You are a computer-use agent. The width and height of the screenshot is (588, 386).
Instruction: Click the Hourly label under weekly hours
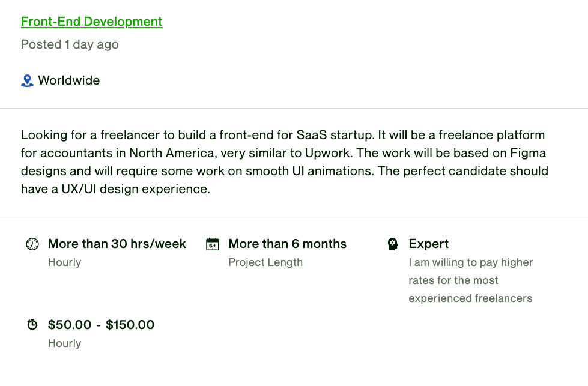point(64,262)
